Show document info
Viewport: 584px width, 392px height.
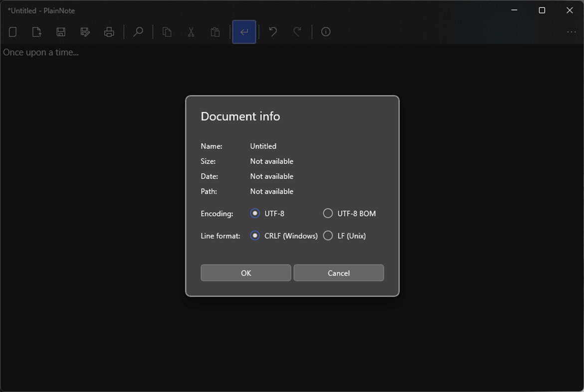(x=326, y=31)
